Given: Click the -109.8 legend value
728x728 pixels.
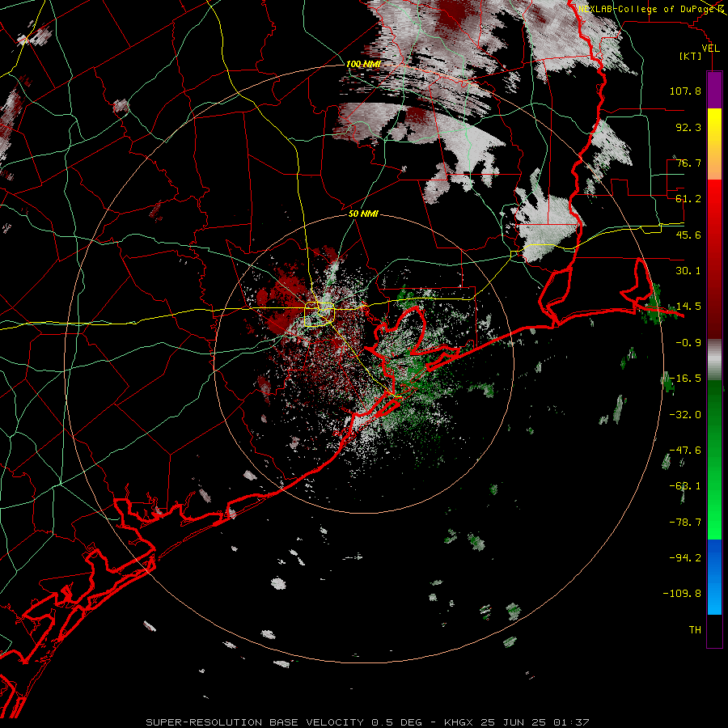Looking at the screenshot, I should (682, 594).
